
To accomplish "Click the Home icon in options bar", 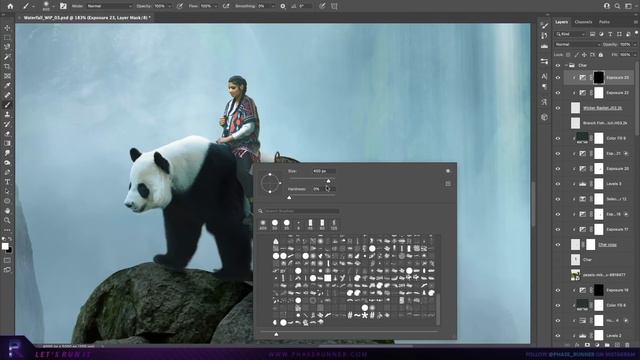I will coord(10,6).
